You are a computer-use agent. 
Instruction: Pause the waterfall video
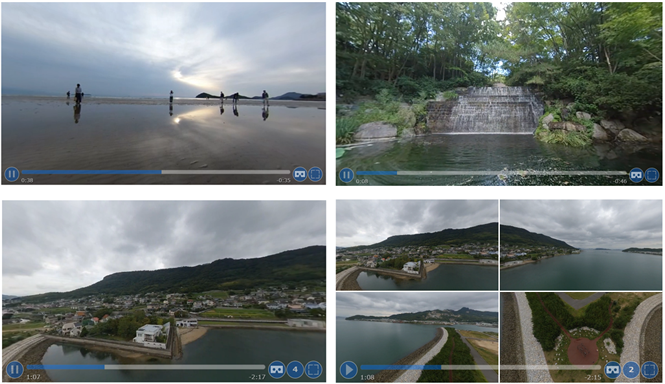346,175
